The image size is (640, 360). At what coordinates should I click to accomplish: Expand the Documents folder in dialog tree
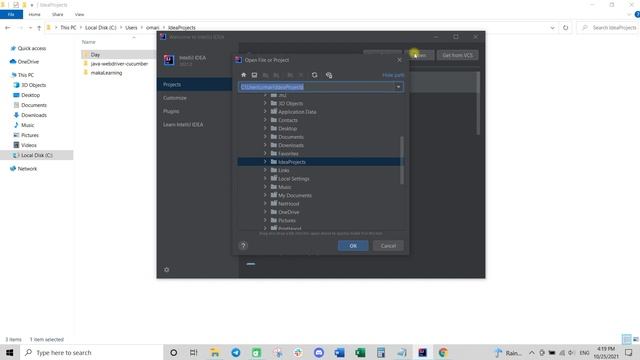(x=265, y=137)
